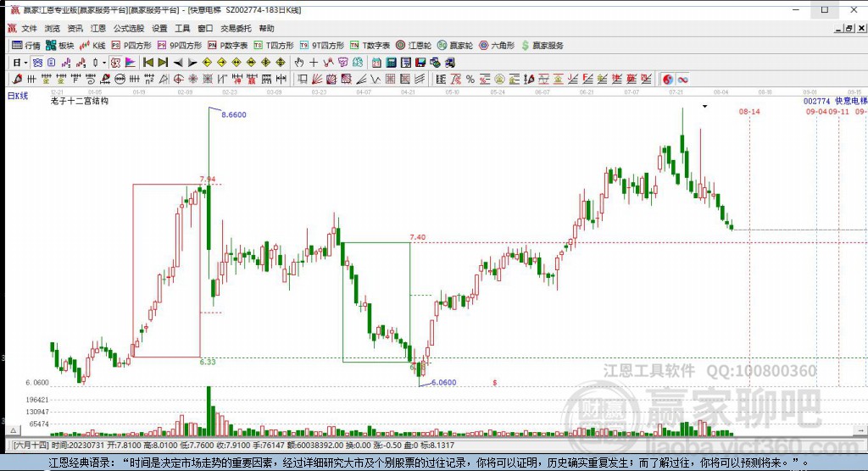Select the red starburst radial lines tool
Screen dimensions: 868x471
point(192,79)
